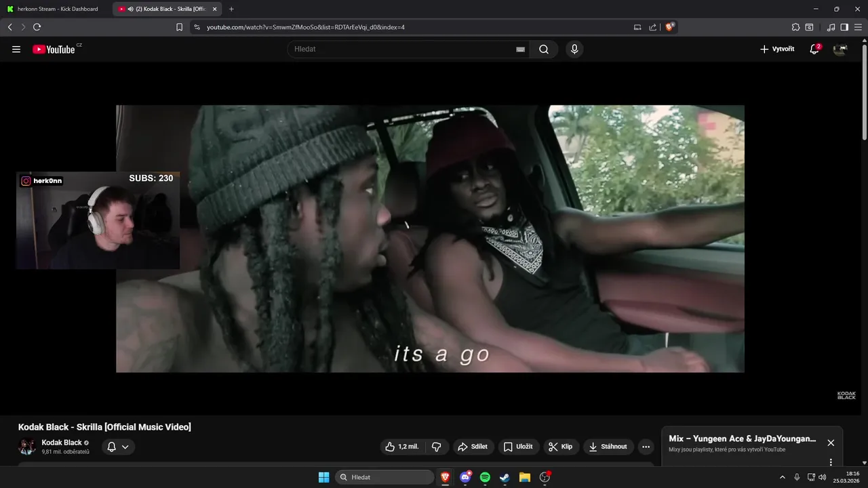Screen dimensions: 868x488
Task: Start voice search with microphone
Action: 574,49
